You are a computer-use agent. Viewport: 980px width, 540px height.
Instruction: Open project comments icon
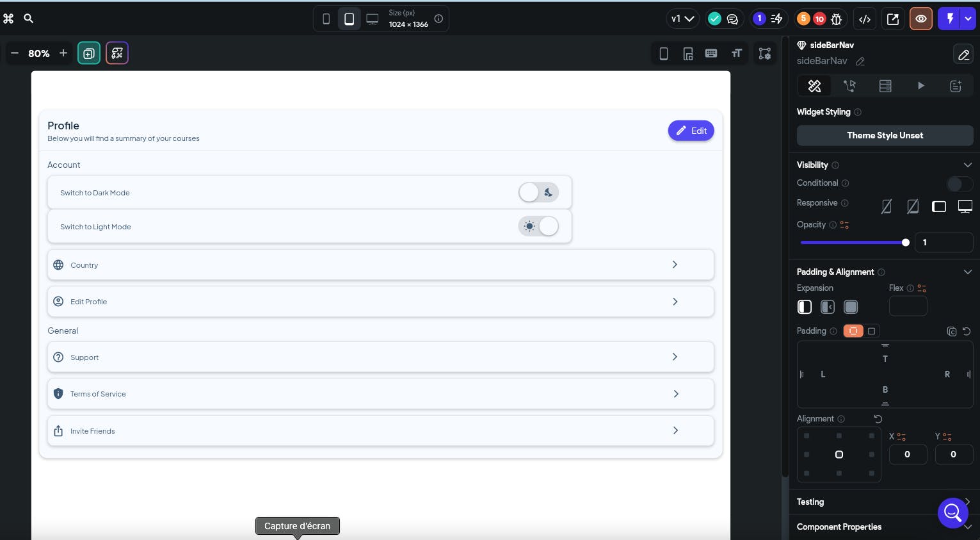coord(732,19)
